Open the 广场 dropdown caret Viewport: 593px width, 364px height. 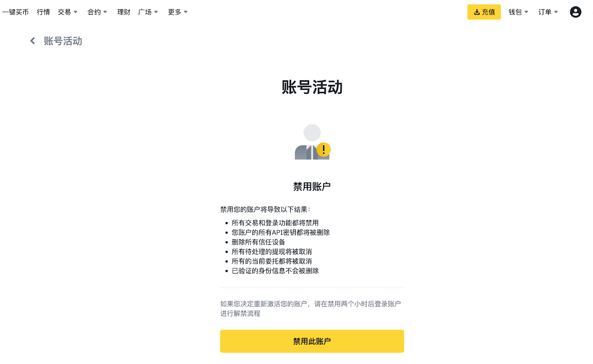click(x=156, y=12)
